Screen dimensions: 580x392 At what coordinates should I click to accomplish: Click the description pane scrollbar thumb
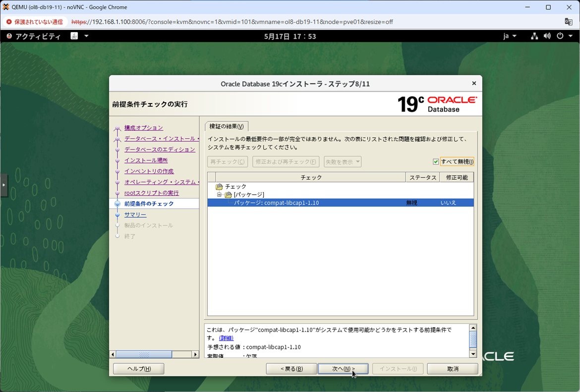pyautogui.click(x=473, y=339)
